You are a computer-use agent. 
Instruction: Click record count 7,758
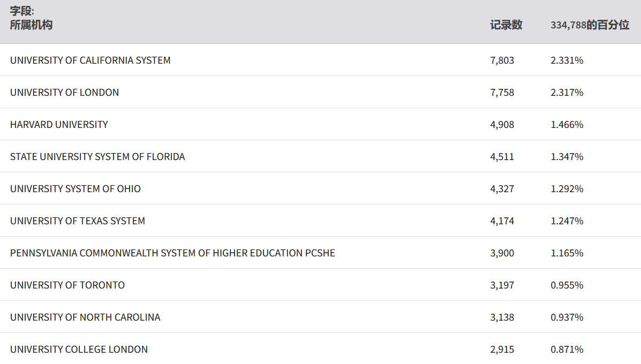tap(502, 93)
